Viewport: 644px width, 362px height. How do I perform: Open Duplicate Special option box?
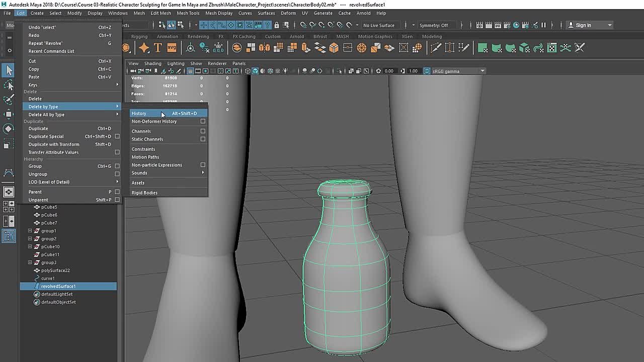pos(117,136)
